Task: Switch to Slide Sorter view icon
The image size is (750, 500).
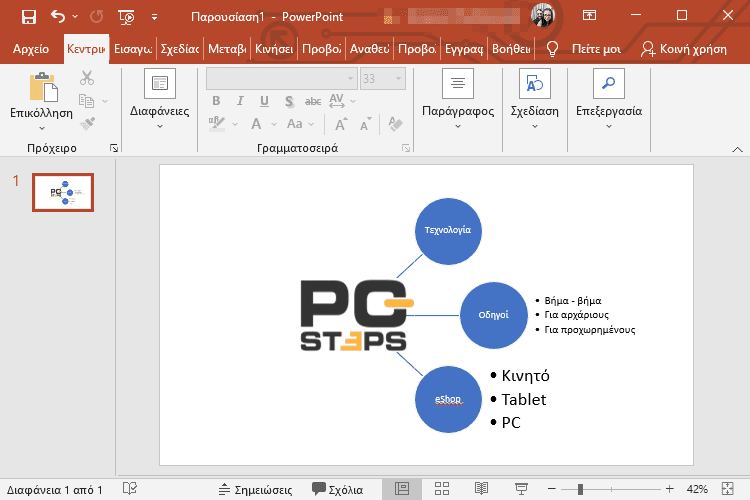Action: (x=441, y=489)
